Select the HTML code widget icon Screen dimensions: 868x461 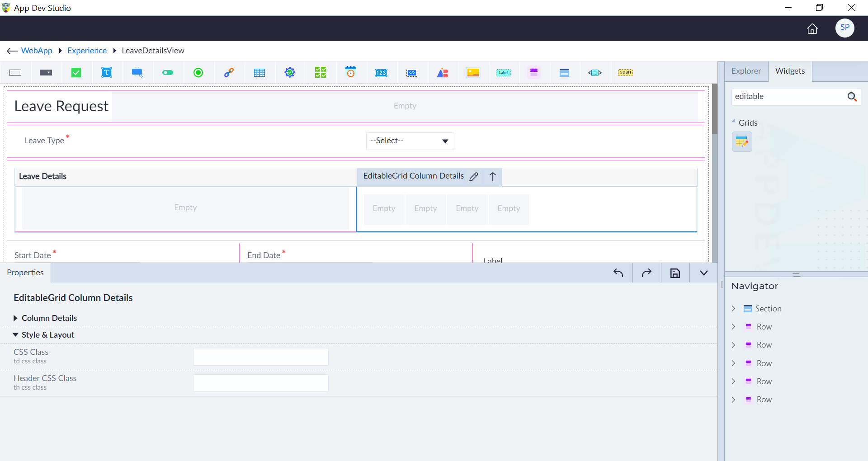pos(412,73)
